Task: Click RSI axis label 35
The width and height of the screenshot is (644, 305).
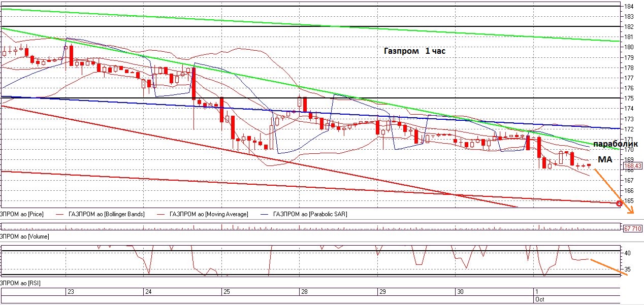Action: (x=628, y=269)
